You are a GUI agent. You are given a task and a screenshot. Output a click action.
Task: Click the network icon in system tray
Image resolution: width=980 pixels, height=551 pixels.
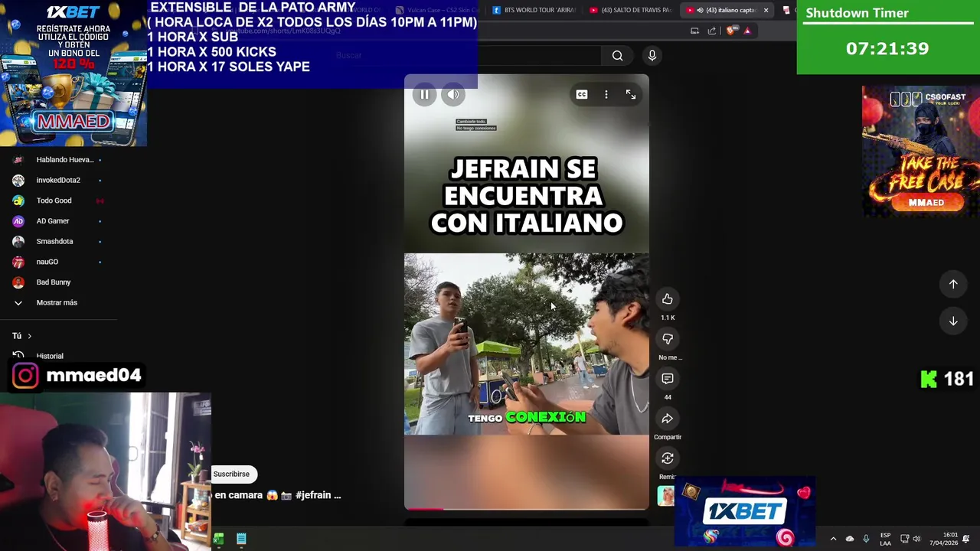pyautogui.click(x=904, y=539)
